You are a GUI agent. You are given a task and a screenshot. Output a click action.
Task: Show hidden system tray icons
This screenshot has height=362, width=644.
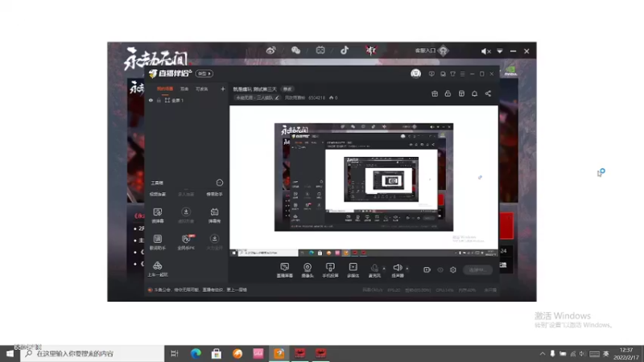[x=542, y=353]
